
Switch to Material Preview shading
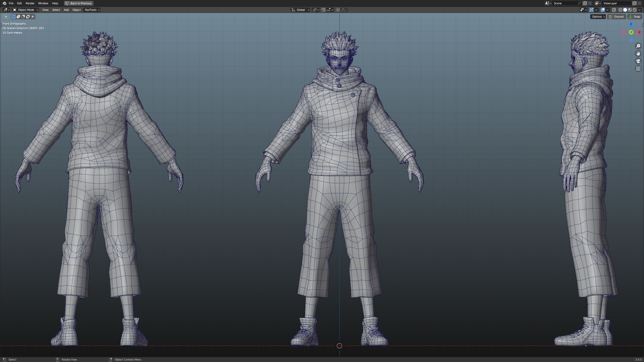(630, 10)
